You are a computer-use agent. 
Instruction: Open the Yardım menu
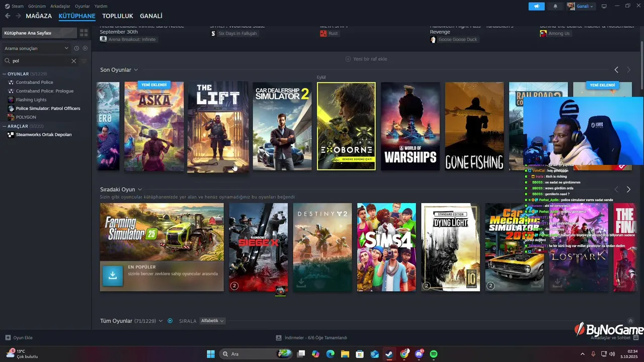tap(101, 6)
